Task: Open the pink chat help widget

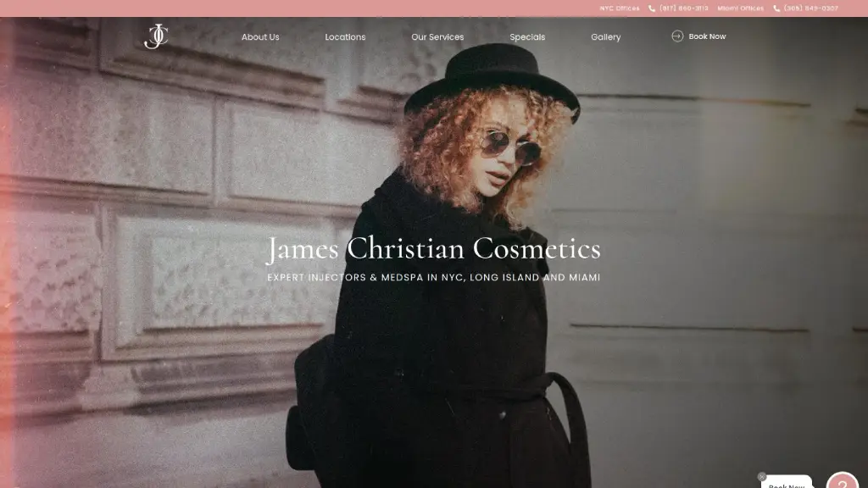Action: click(842, 481)
